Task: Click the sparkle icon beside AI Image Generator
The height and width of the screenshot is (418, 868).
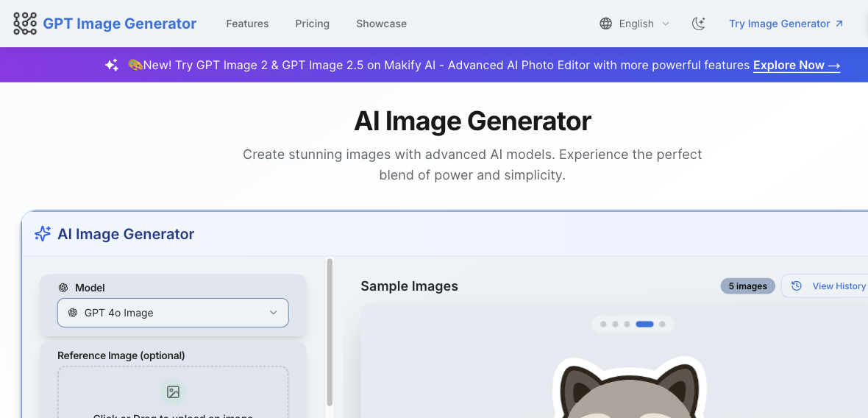Action: [x=43, y=234]
